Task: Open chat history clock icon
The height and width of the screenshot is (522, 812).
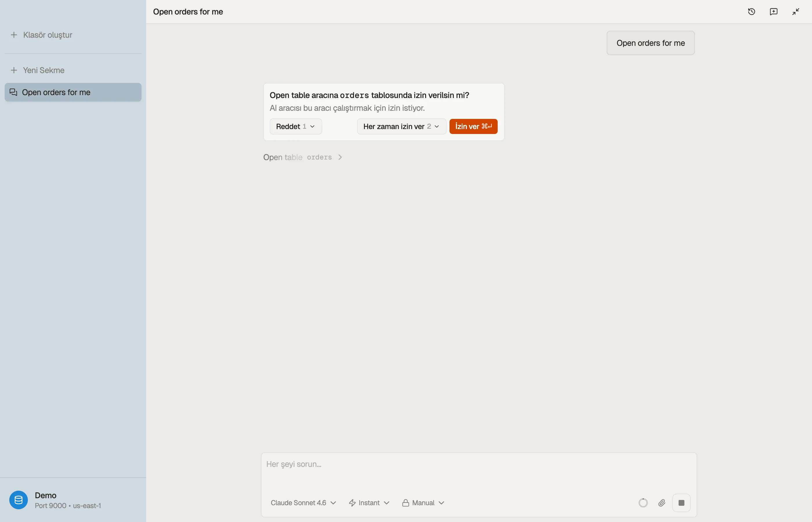Action: click(x=751, y=12)
